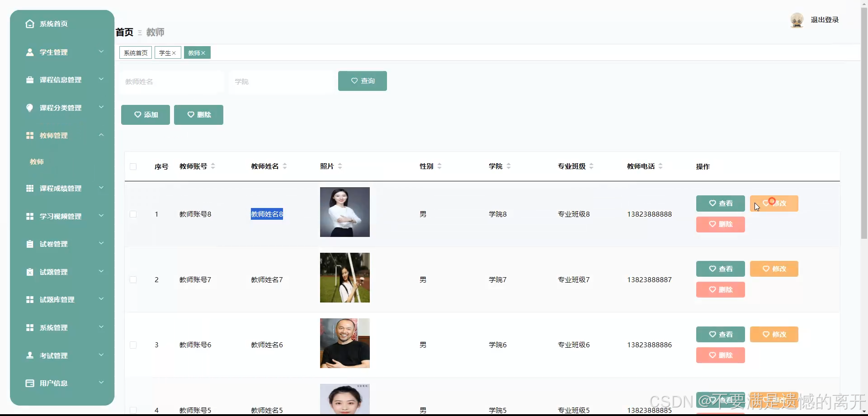
Task: Expand the 课程信息管理 menu chevron
Action: click(x=101, y=79)
